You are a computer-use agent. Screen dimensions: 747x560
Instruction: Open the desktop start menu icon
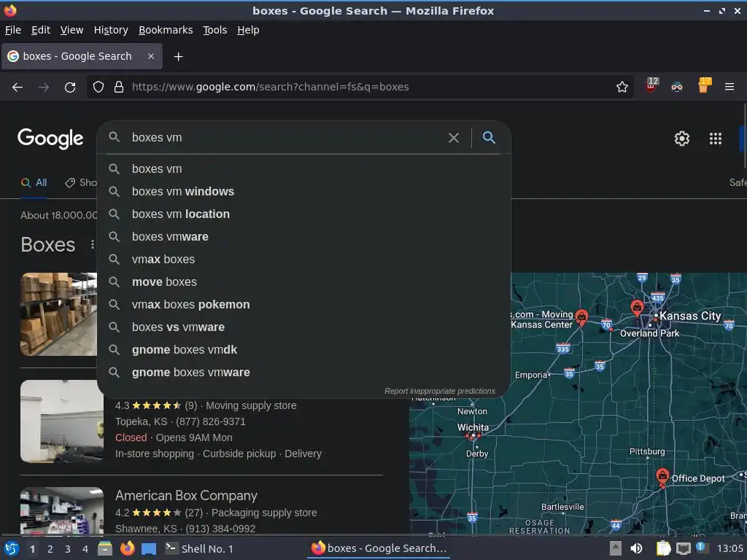point(11,548)
